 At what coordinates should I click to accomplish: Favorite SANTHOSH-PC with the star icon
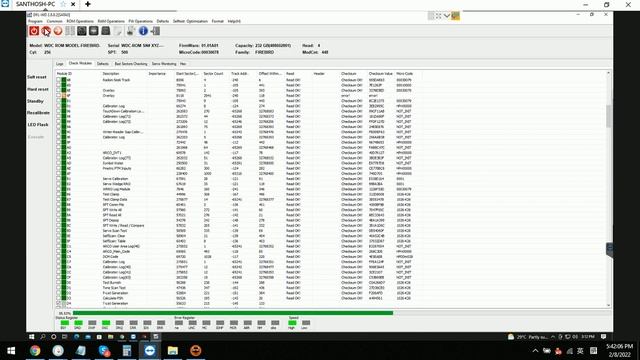[x=63, y=4]
